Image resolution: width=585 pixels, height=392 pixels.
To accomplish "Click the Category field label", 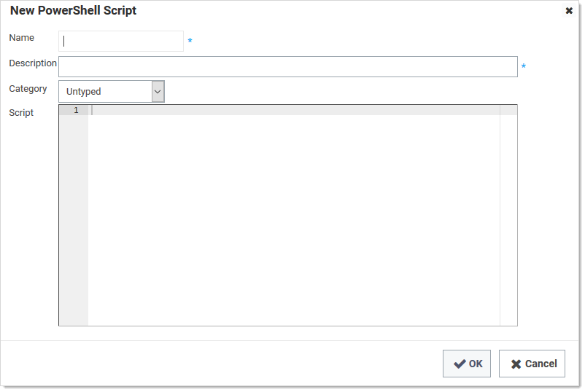I will click(28, 89).
